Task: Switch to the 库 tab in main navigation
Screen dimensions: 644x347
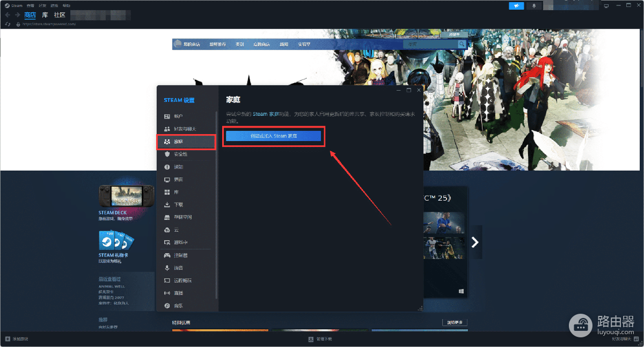Action: [45, 15]
